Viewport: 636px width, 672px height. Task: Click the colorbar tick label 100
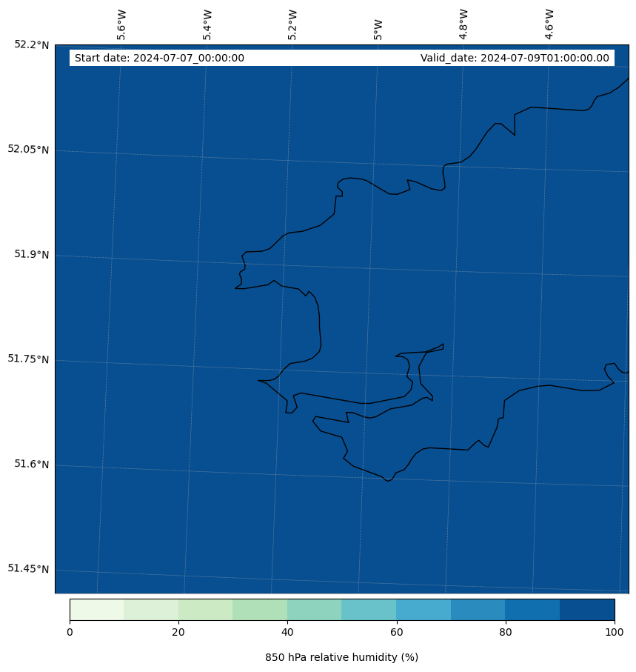coord(615,632)
